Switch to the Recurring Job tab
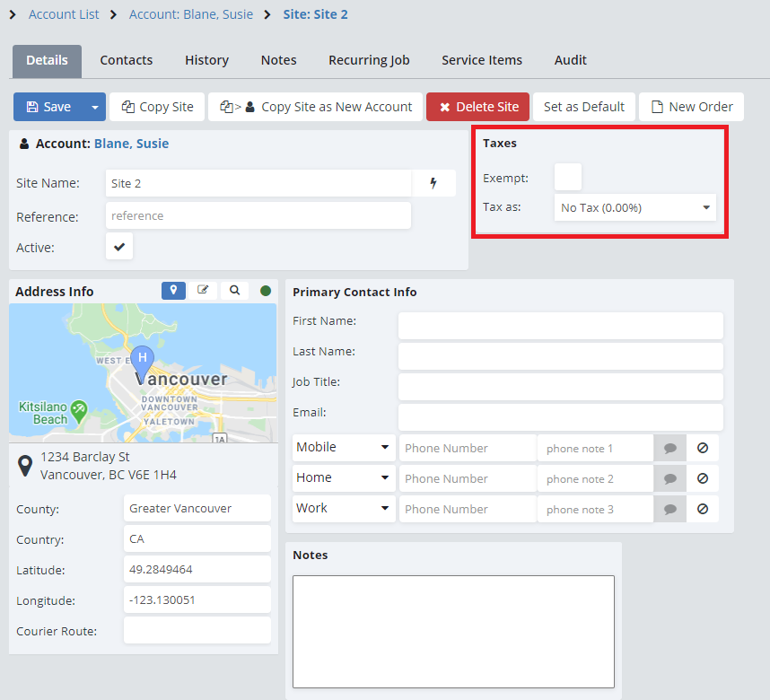The image size is (770, 700). tap(369, 60)
